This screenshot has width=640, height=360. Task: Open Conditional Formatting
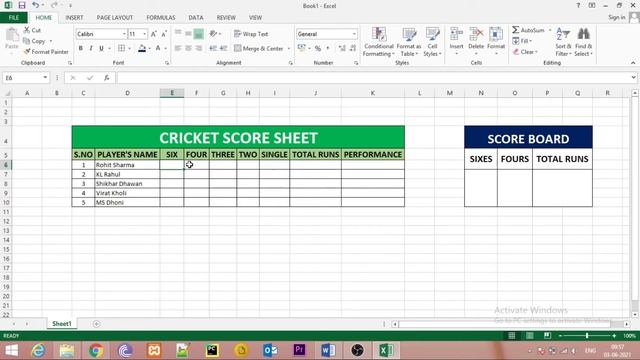pos(379,42)
